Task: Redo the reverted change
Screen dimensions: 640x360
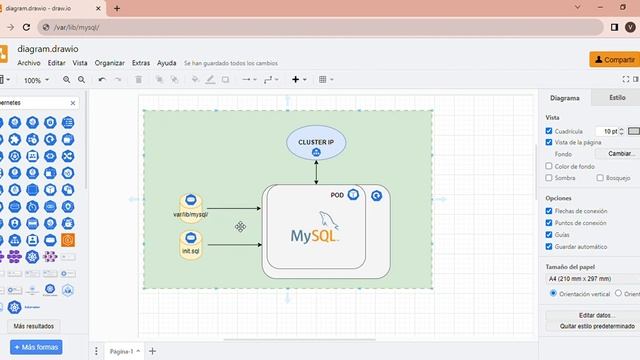Action: click(x=118, y=80)
